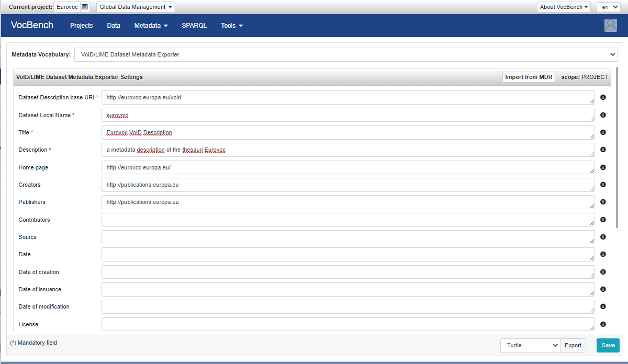Image resolution: width=628 pixels, height=364 pixels.
Task: Click the VocBench brand logo
Action: pyautogui.click(x=32, y=25)
